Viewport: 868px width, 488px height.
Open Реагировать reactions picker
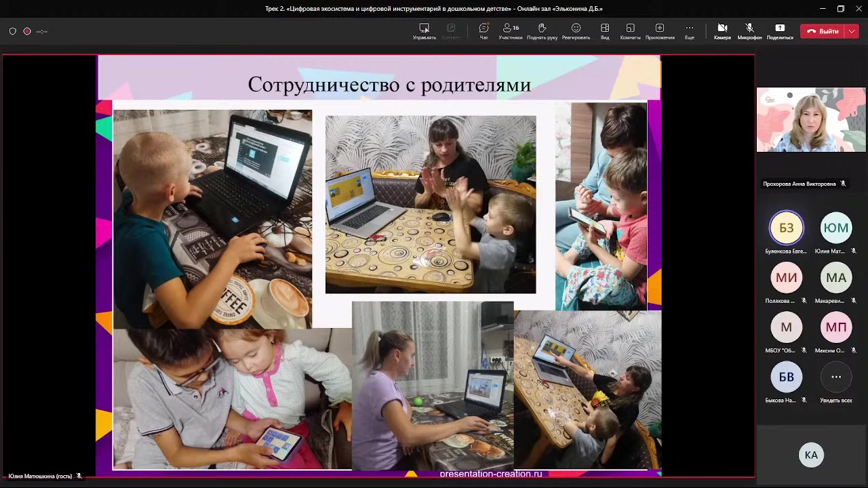click(576, 30)
